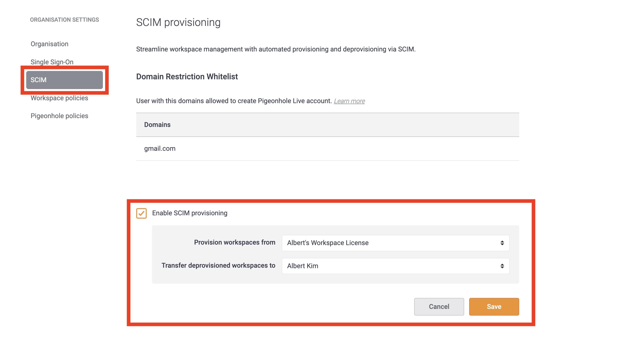Click the Domain Restriction Whitelist heading
This screenshot has height=342, width=644.
click(x=187, y=76)
